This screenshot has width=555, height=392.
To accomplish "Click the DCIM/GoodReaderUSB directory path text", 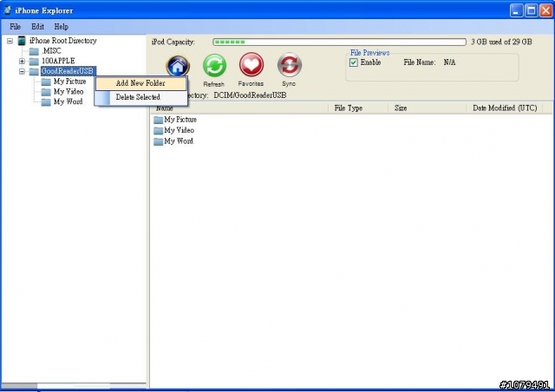I will click(250, 95).
